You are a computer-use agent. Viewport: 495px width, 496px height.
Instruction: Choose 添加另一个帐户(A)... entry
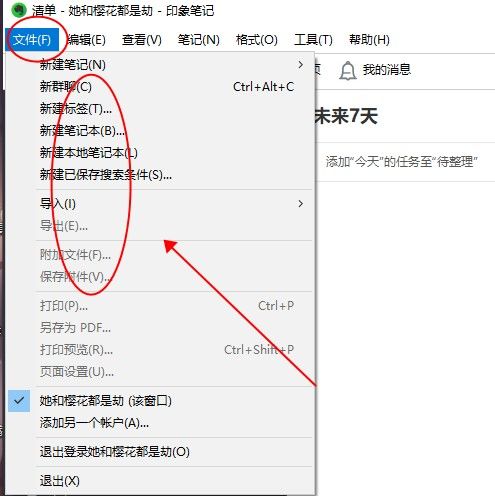point(160,423)
